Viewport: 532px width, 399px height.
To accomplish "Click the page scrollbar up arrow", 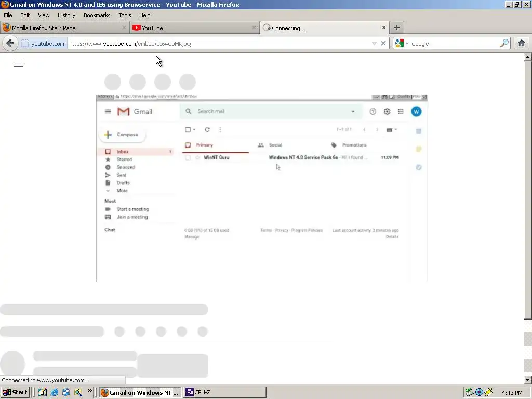I will [x=528, y=57].
